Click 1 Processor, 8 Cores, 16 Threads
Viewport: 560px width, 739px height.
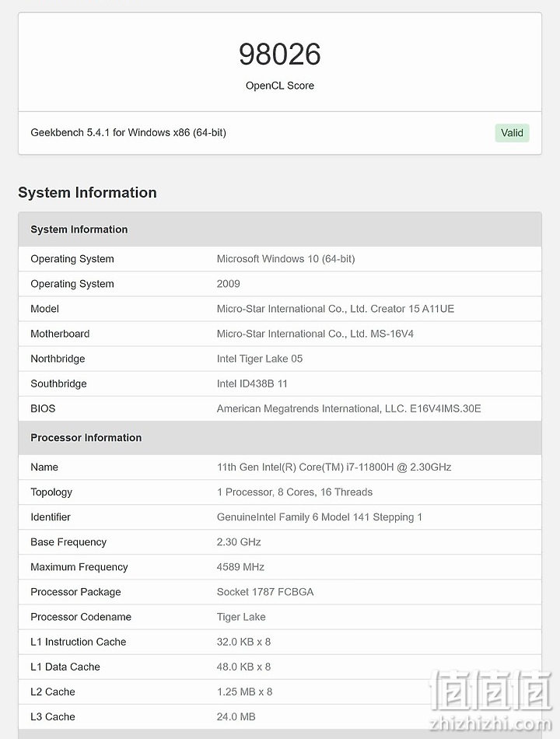pos(295,492)
